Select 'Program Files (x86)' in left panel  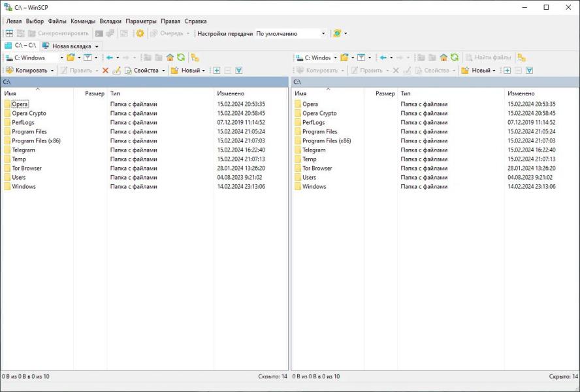[x=37, y=140]
